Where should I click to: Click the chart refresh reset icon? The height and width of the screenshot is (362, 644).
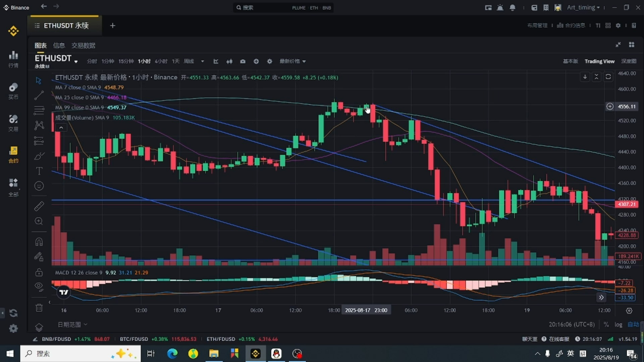point(608,77)
